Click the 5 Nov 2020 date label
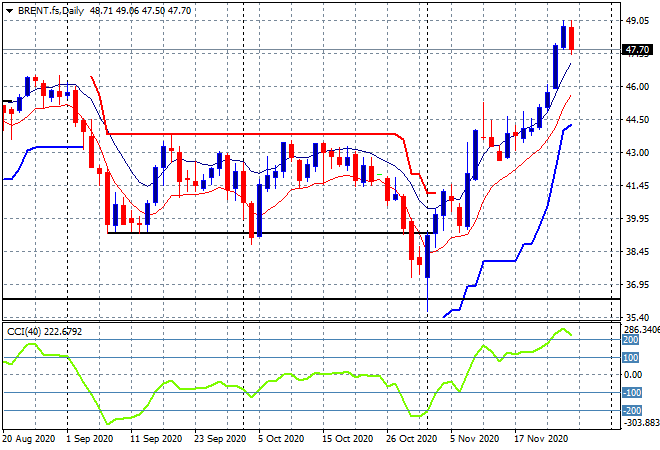 point(474,439)
